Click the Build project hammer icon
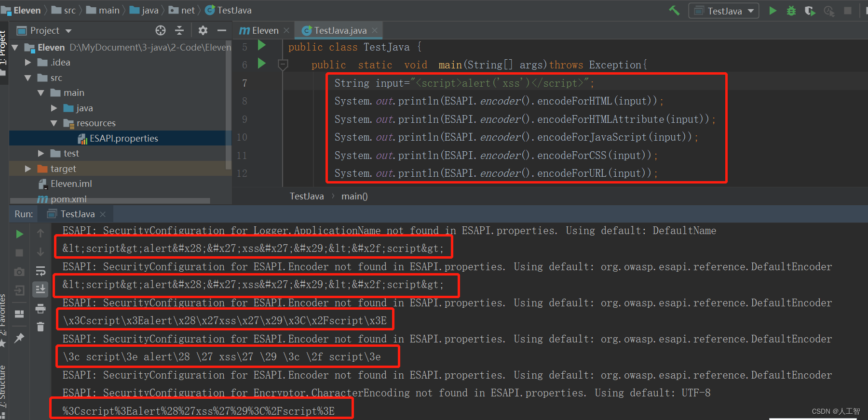The height and width of the screenshot is (420, 868). coord(674,11)
